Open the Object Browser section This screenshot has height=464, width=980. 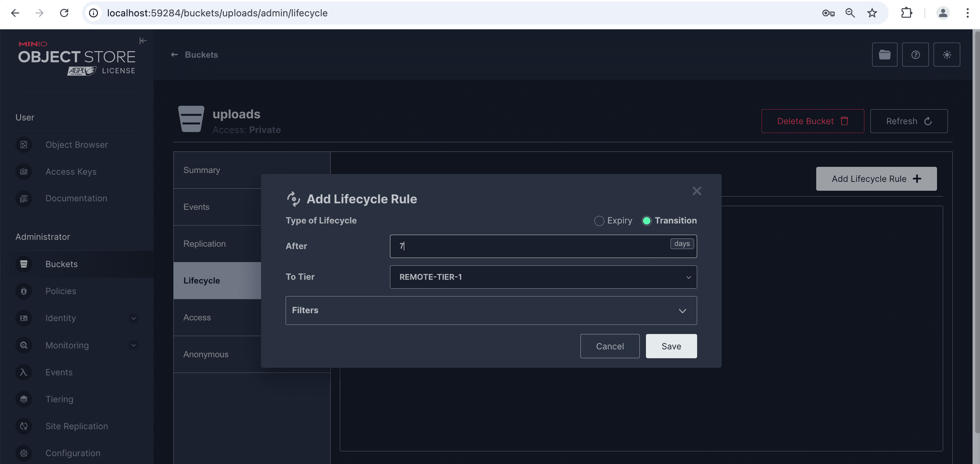pyautogui.click(x=76, y=144)
